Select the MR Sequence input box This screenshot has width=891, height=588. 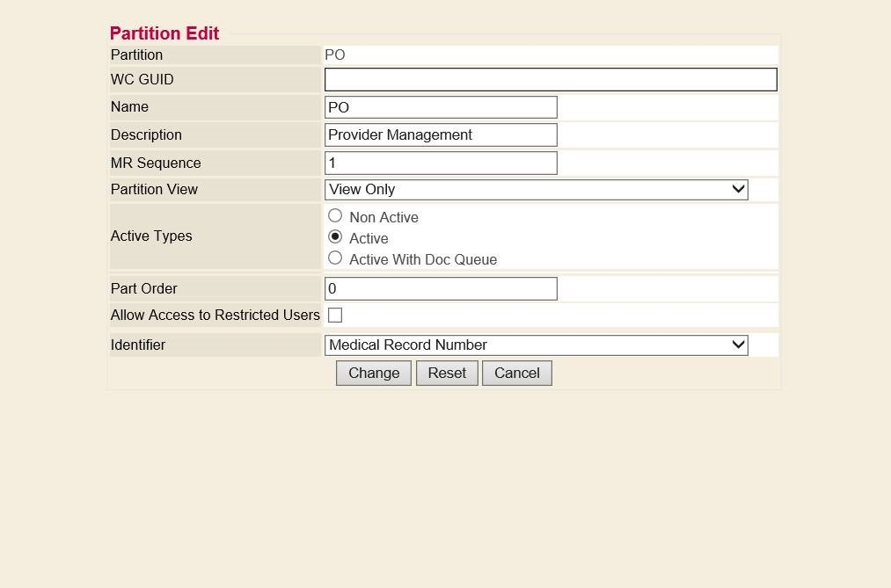click(x=441, y=163)
